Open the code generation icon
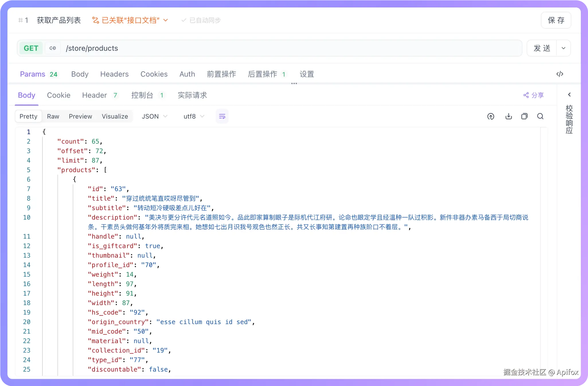The width and height of the screenshot is (588, 386). pos(560,74)
